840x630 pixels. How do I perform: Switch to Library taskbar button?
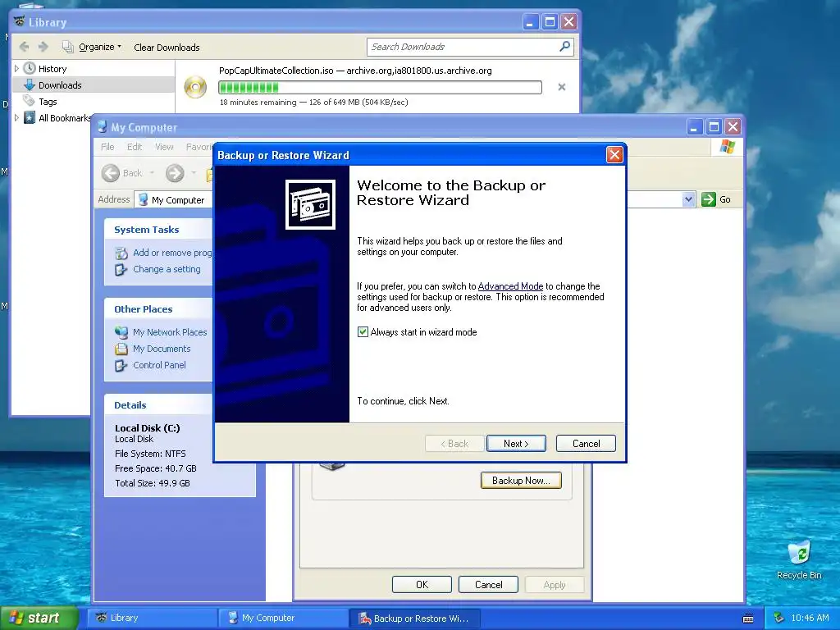152,619
